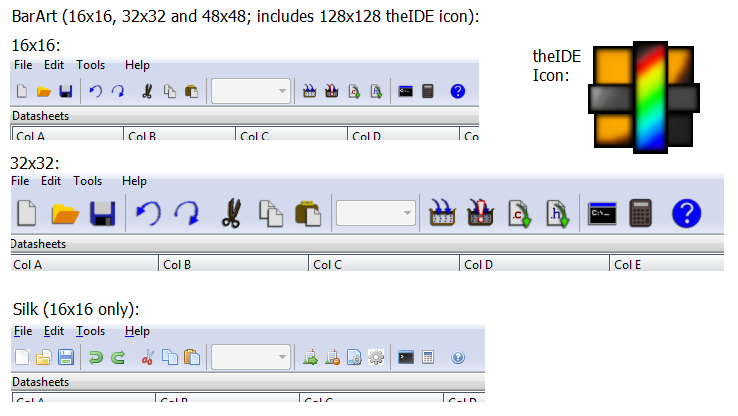Click the .c file export icon in 32x32 toolbar
Screen dimensions: 738x416
519,213
